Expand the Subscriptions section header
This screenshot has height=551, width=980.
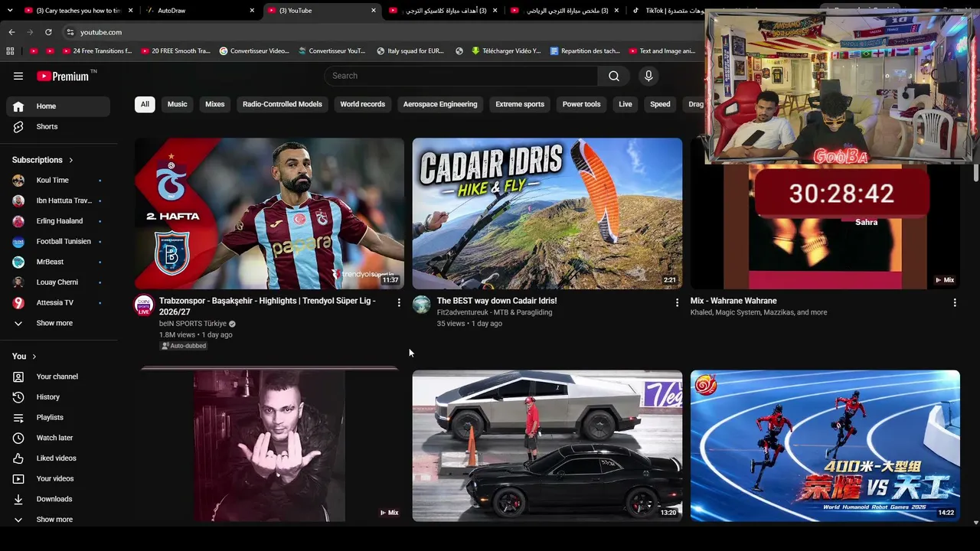click(43, 160)
